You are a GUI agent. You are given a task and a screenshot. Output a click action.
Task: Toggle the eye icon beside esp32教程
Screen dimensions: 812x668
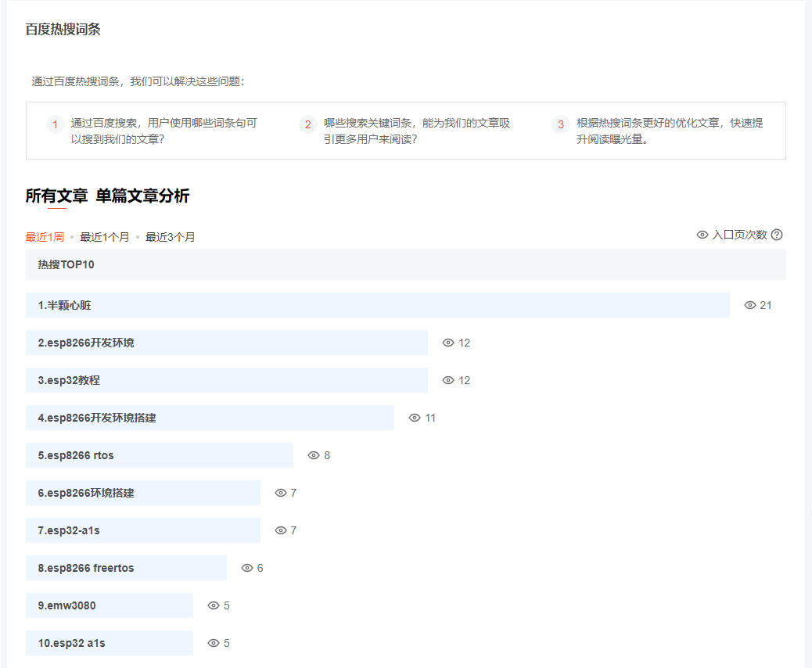[447, 380]
